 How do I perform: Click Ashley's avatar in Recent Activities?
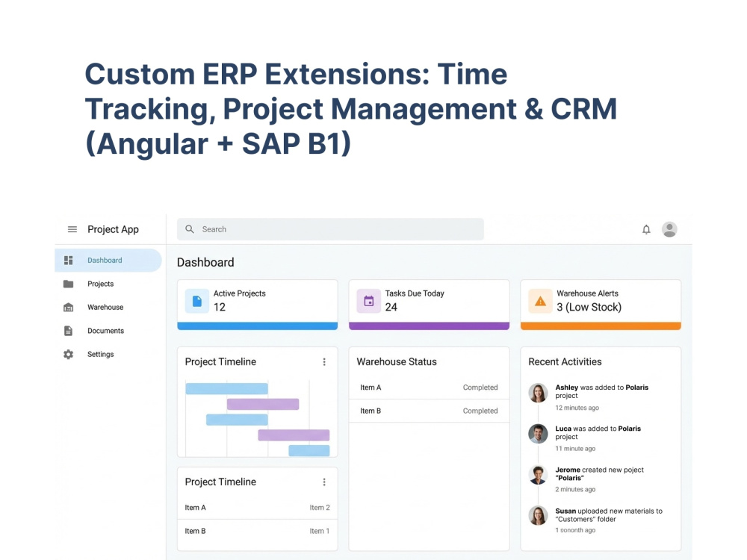(x=538, y=393)
